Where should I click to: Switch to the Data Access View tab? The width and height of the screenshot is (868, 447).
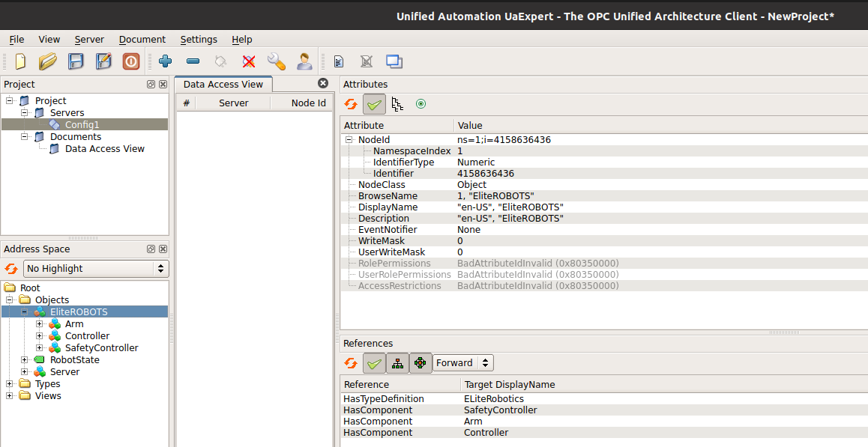coord(223,84)
